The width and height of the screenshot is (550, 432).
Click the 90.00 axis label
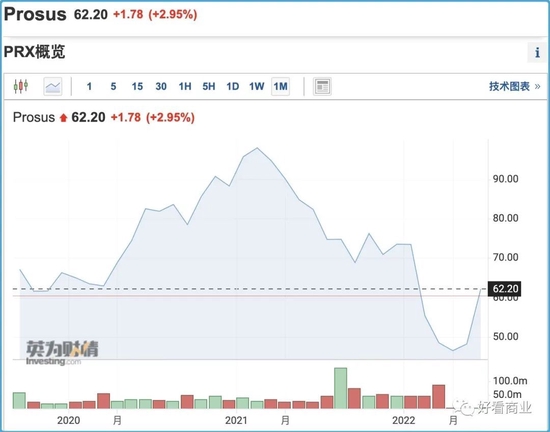[505, 179]
